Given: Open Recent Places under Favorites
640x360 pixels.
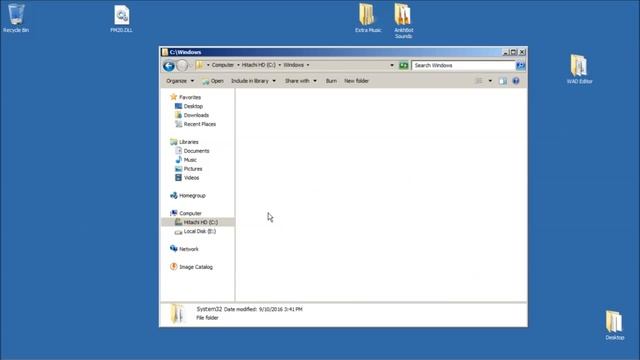Looking at the screenshot, I should [x=200, y=124].
